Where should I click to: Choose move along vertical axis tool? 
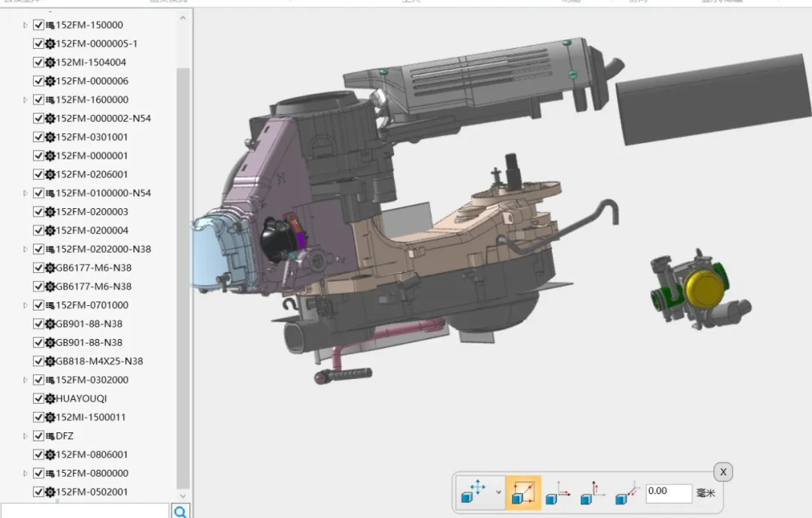coord(592,493)
